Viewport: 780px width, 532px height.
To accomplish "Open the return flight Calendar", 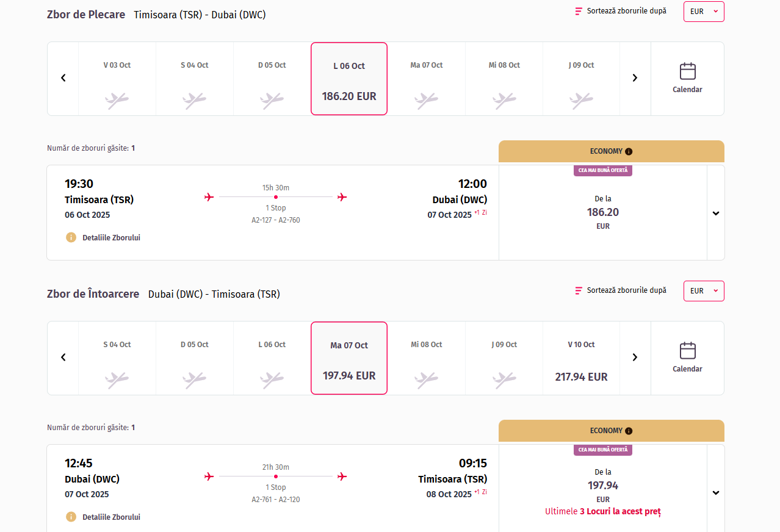I will point(687,358).
